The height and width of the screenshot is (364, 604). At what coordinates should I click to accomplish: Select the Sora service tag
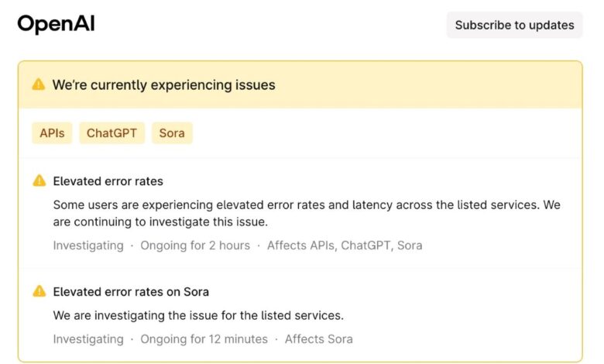172,133
